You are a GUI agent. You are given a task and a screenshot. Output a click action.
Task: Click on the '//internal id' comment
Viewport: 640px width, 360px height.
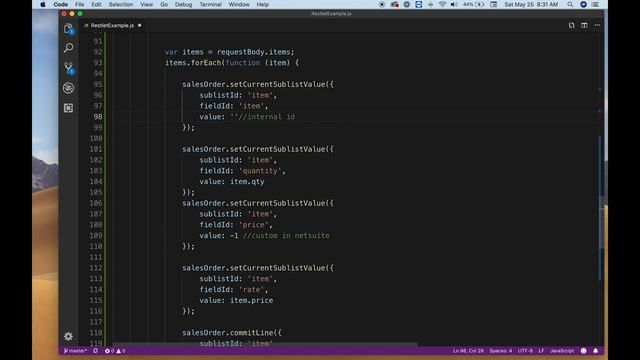pos(267,117)
